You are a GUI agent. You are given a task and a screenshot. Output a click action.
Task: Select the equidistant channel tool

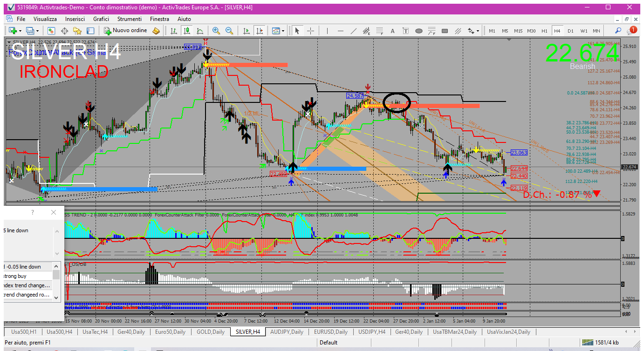[367, 31]
